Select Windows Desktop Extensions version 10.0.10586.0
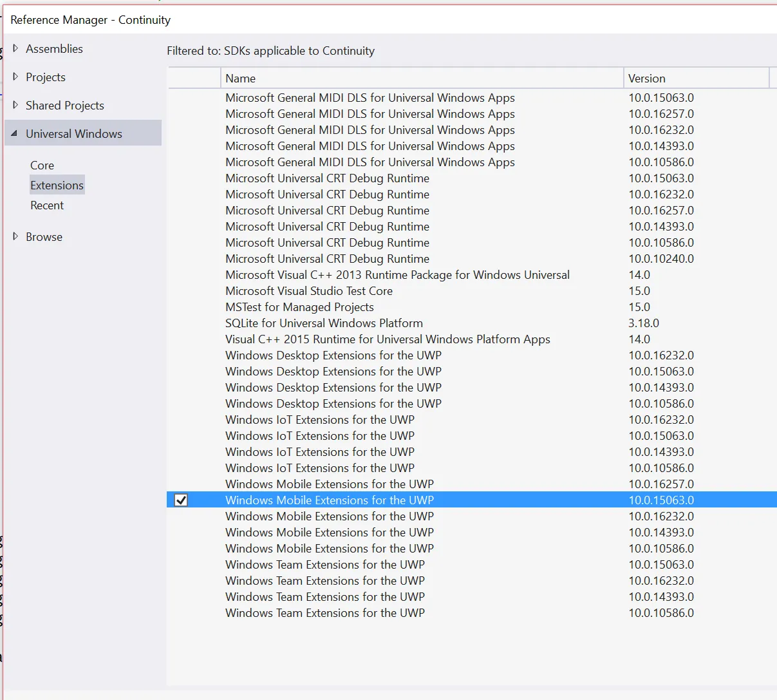Screen dimensions: 777x700 click(x=471, y=404)
